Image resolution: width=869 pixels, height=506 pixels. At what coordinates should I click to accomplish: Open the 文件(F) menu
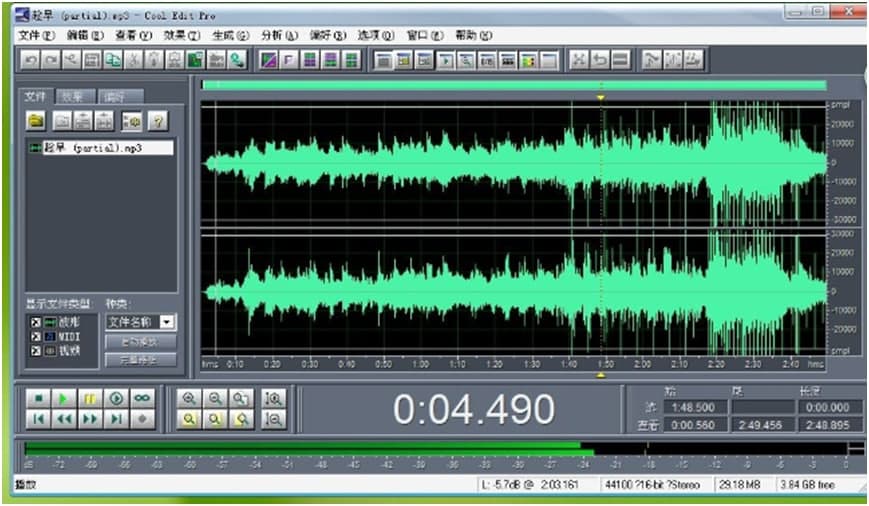tap(37, 35)
